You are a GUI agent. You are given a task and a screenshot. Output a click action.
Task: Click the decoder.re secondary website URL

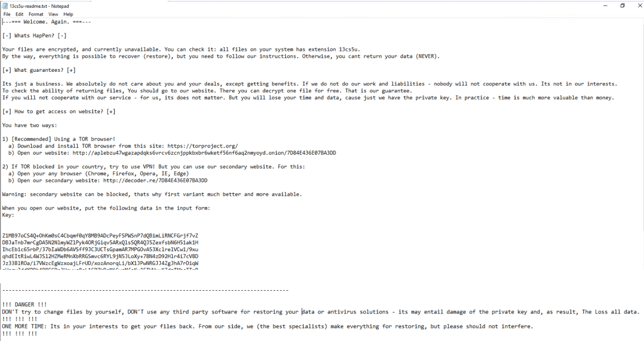pos(155,180)
